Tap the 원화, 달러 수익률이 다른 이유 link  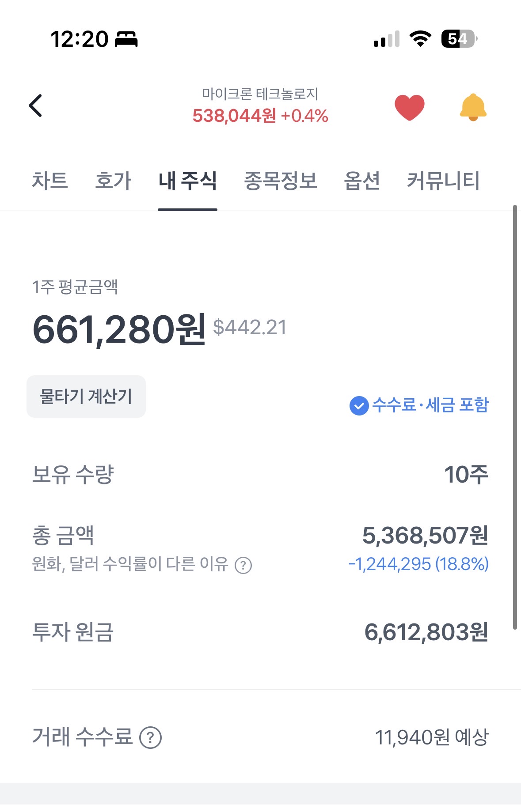[x=130, y=564]
